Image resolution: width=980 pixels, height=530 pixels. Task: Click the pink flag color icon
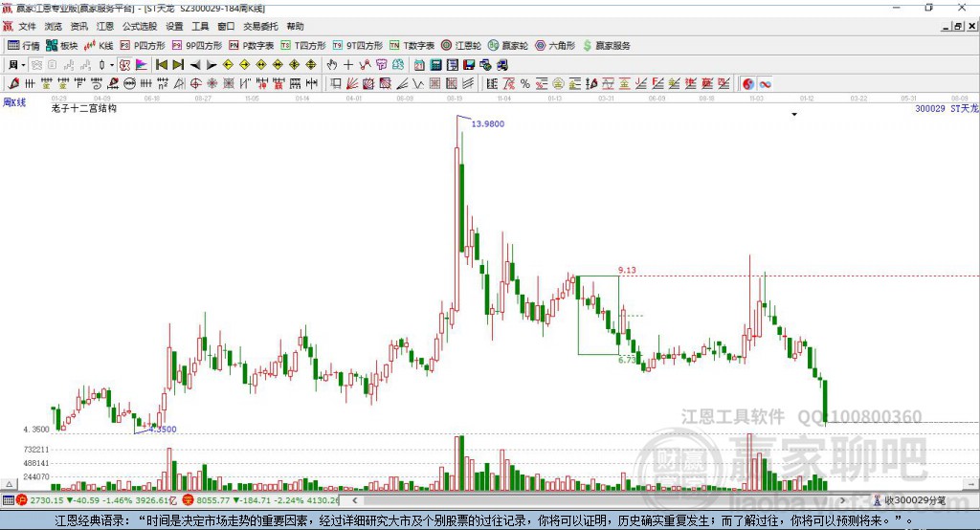coord(142,65)
